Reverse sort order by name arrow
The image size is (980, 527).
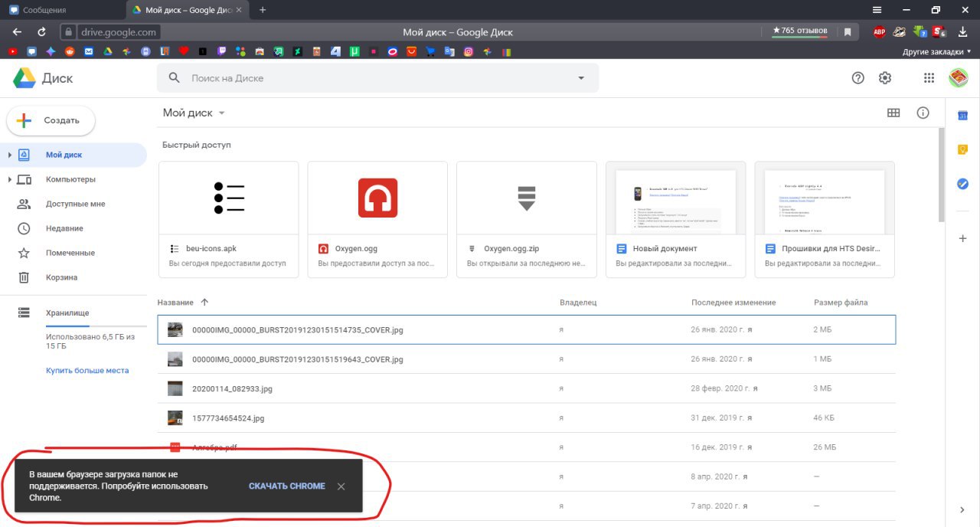tap(204, 303)
